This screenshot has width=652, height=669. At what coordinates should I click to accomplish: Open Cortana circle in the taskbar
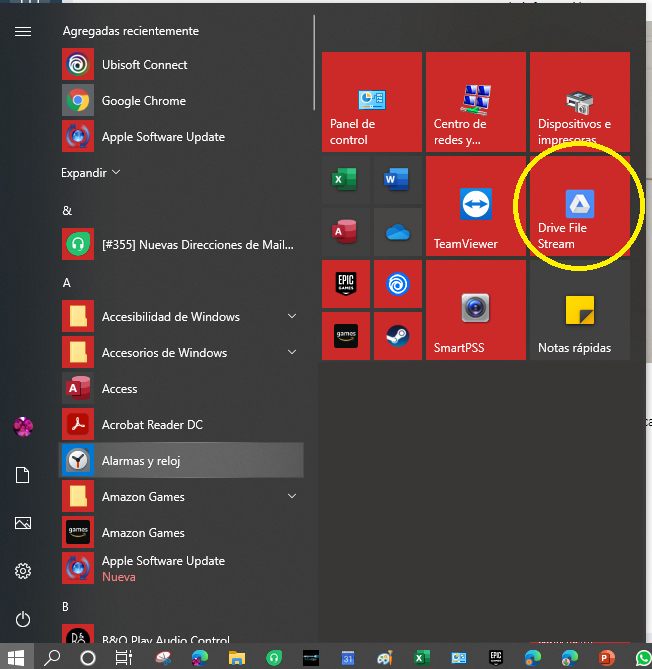pyautogui.click(x=88, y=657)
